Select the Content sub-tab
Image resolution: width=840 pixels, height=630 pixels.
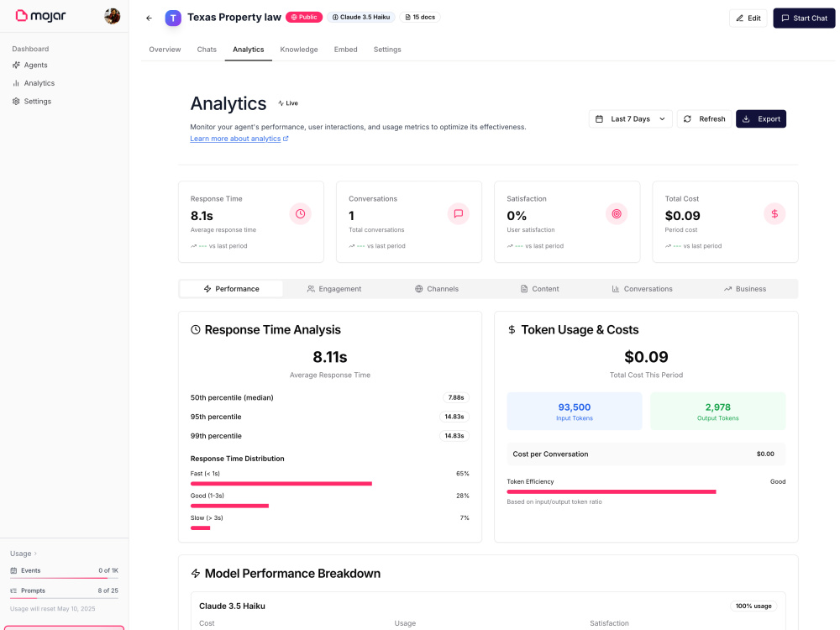coord(539,289)
